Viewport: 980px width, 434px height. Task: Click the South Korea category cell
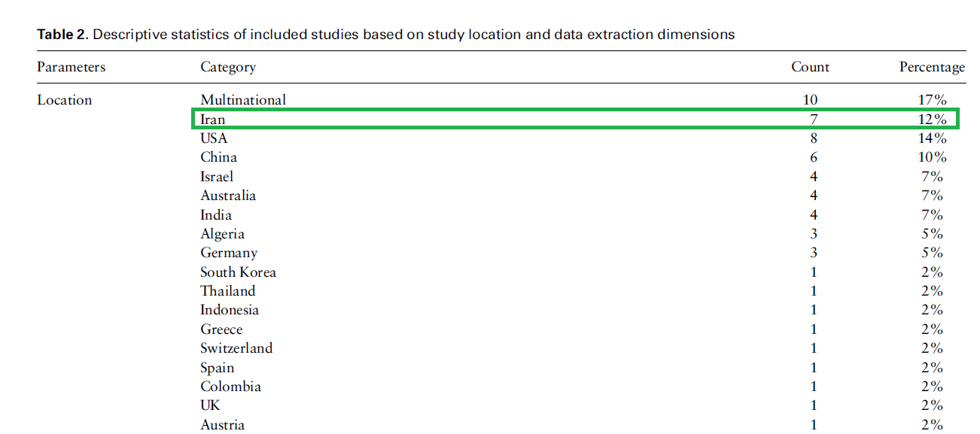pyautogui.click(x=238, y=272)
